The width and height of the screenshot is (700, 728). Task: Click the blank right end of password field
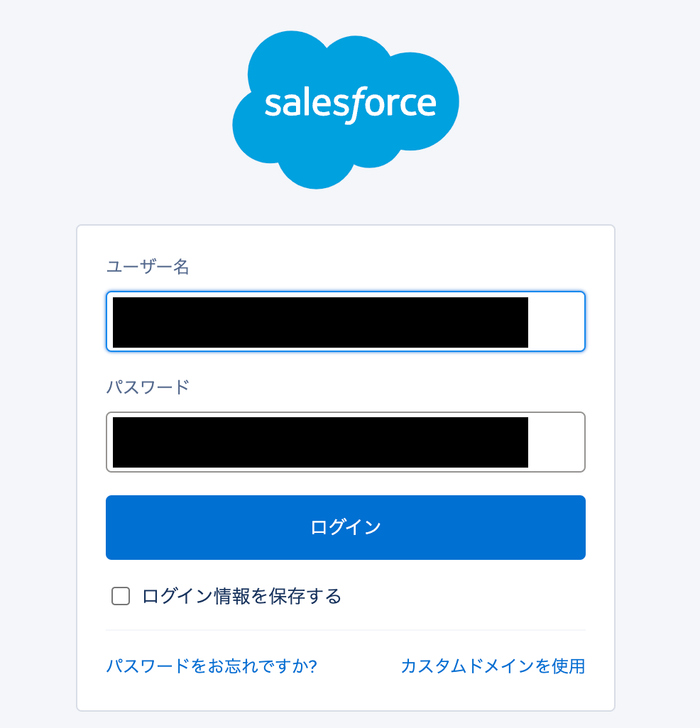pos(556,442)
